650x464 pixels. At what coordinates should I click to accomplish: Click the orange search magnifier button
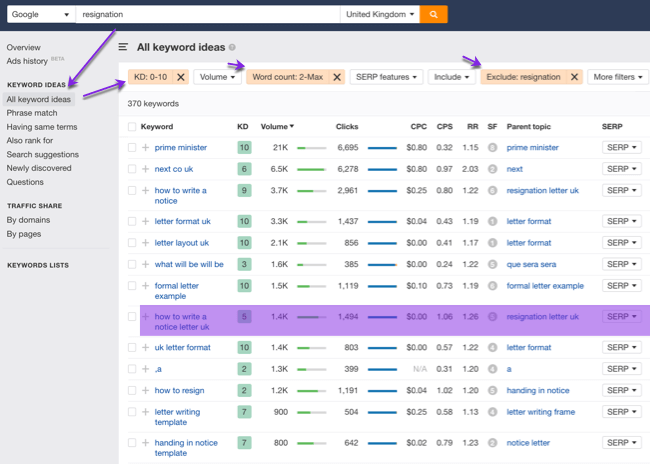tap(433, 15)
